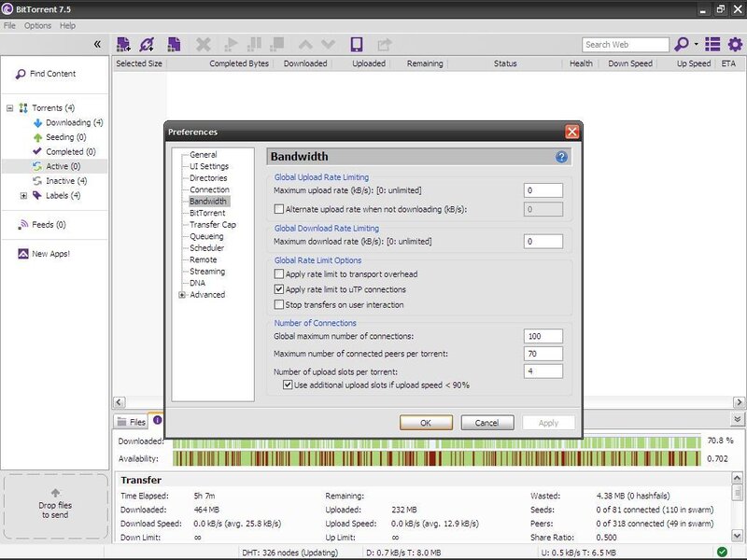Expand the Advanced preferences node
This screenshot has width=747, height=560.
coord(181,295)
